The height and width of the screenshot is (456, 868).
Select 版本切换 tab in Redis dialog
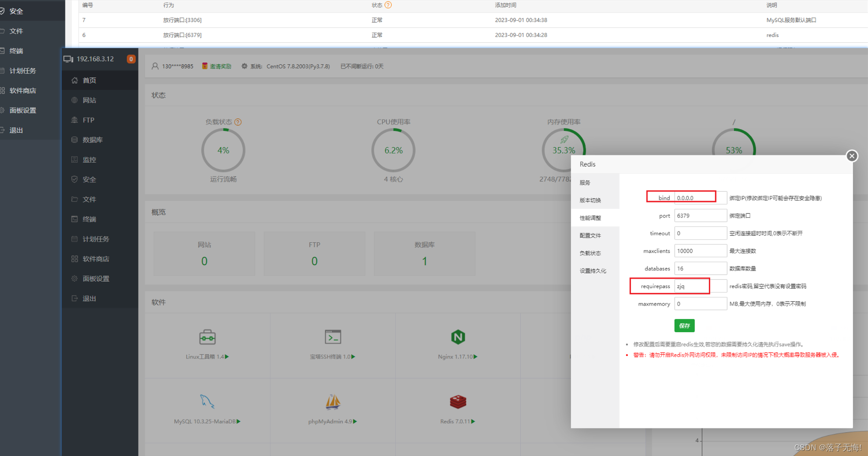pos(595,200)
